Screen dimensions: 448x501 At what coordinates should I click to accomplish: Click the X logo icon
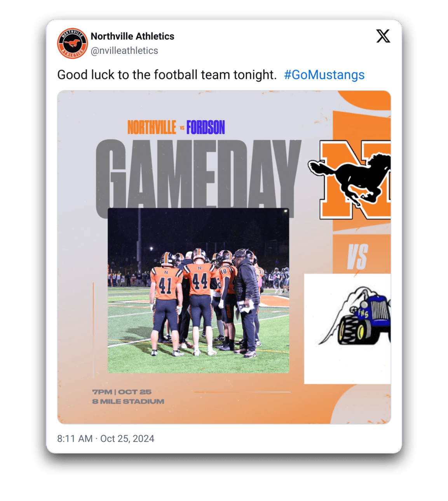[383, 36]
